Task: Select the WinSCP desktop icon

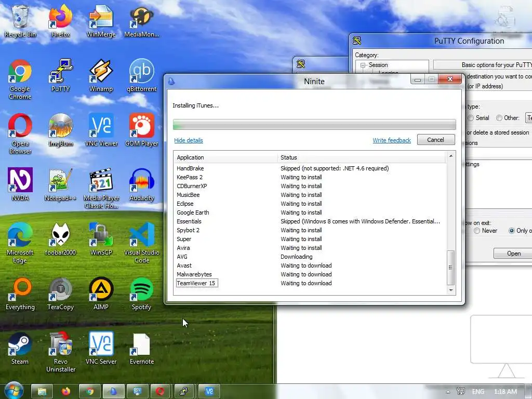Action: [x=101, y=239]
